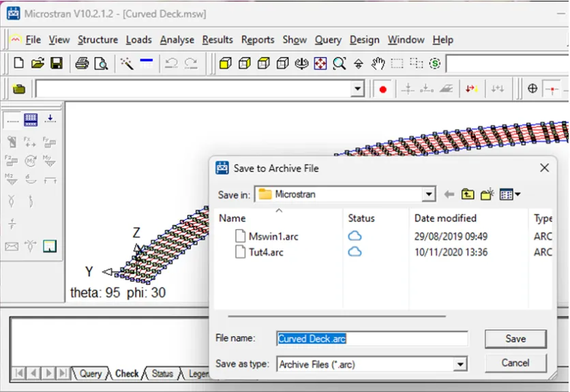This screenshot has width=570, height=392.
Task: Click the viewpoint rotate icon
Action: (301, 63)
